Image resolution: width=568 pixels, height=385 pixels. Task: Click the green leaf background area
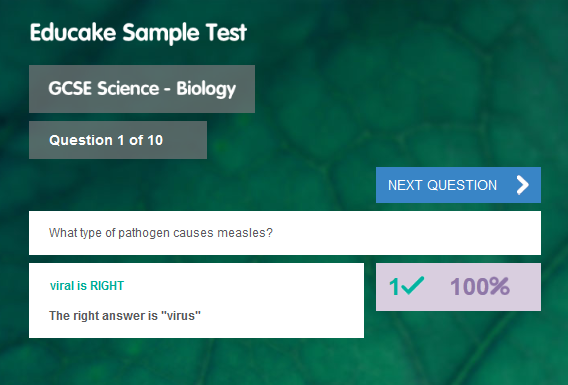pyautogui.click(x=398, y=91)
